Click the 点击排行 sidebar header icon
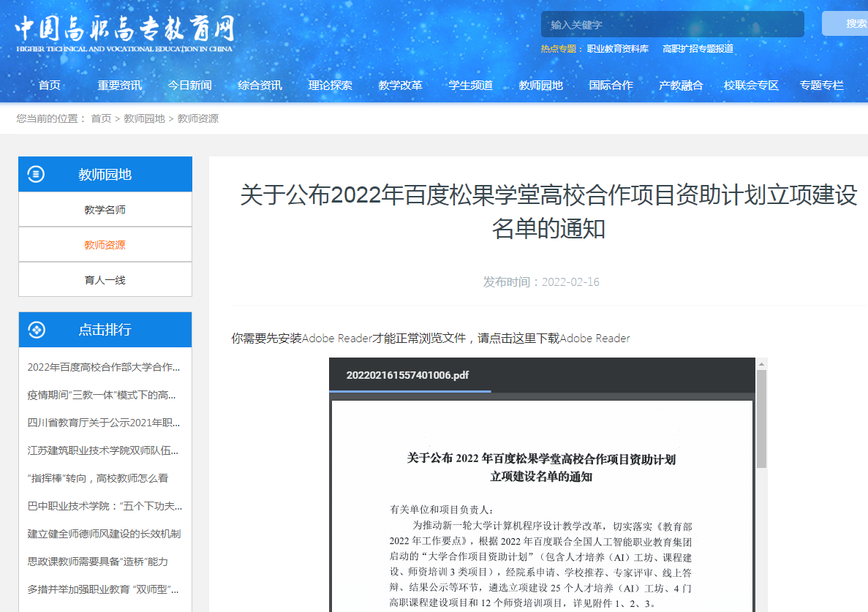Viewport: 868px width, 612px height. pyautogui.click(x=36, y=330)
